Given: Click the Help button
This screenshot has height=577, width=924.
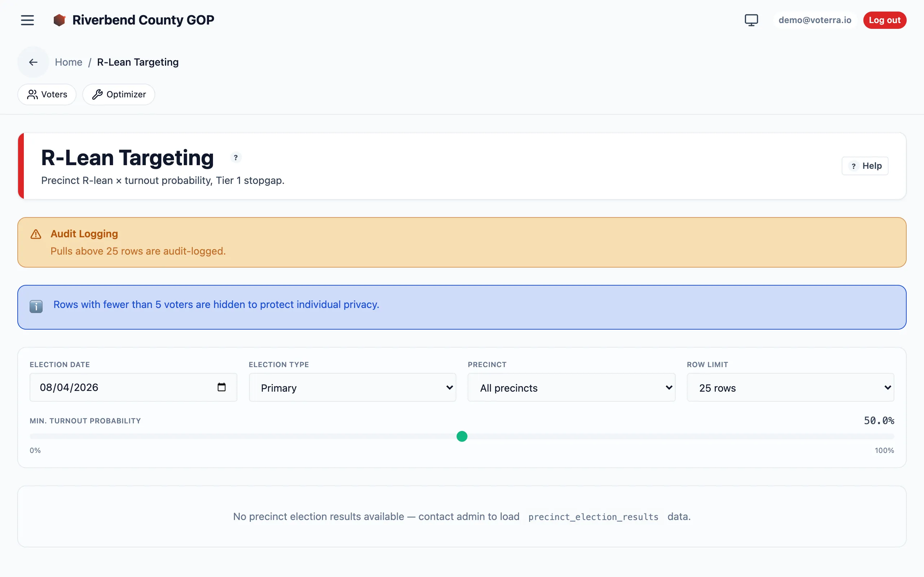Looking at the screenshot, I should (x=865, y=166).
